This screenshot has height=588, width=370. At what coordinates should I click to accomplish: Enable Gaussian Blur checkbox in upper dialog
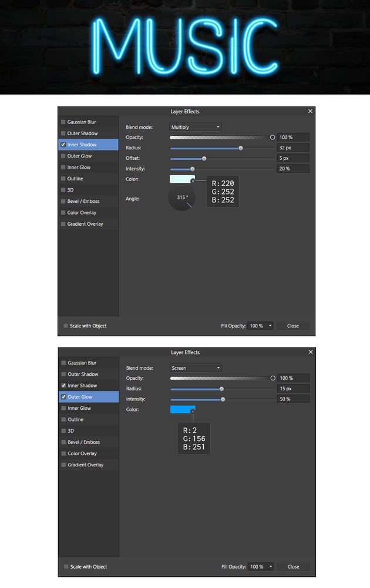63,122
